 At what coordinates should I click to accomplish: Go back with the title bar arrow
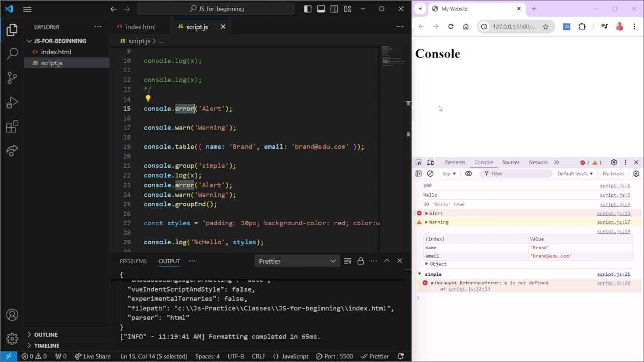coord(114,9)
